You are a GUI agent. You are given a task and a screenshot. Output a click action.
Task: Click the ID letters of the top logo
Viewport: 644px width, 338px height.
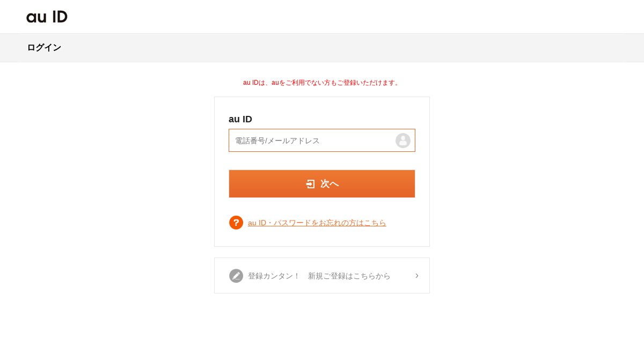click(60, 17)
